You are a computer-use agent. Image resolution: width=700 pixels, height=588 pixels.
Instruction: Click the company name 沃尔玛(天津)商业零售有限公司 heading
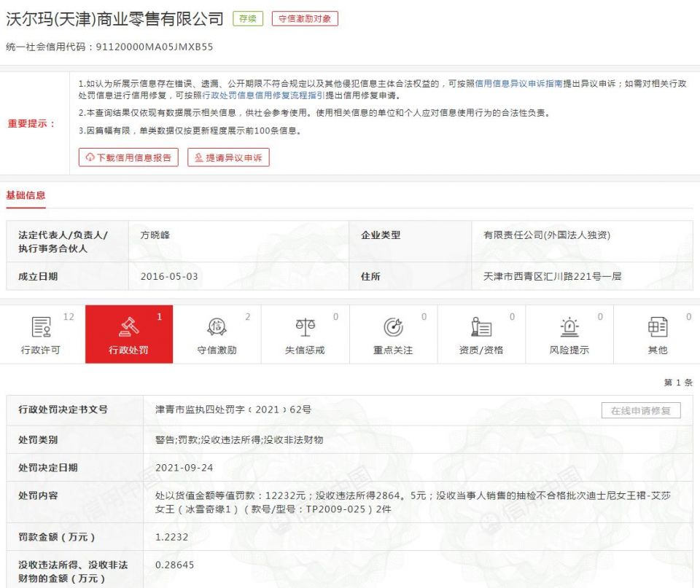114,20
